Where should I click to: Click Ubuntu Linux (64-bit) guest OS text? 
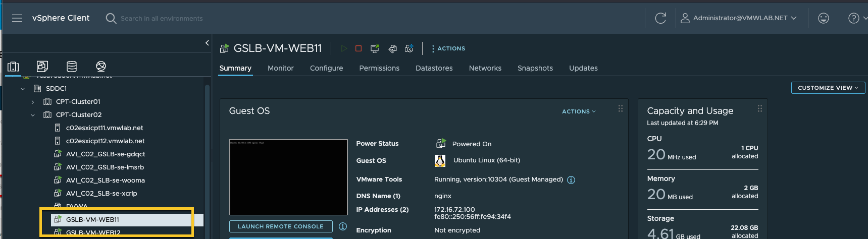(487, 160)
